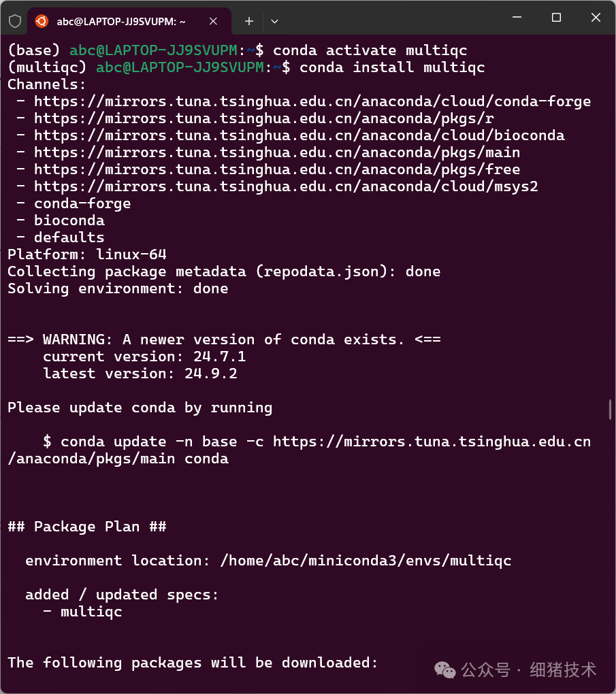Open a new terminal tab with the plus button
The width and height of the screenshot is (616, 694).
[248, 21]
